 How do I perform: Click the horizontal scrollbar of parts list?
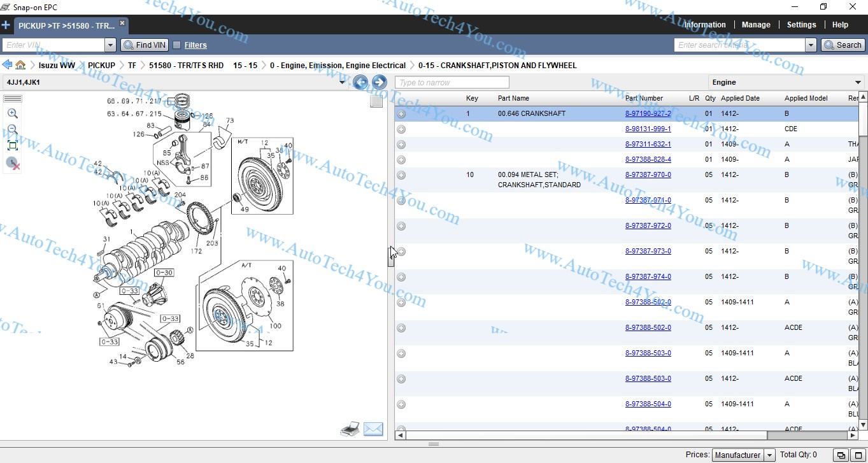click(x=586, y=436)
